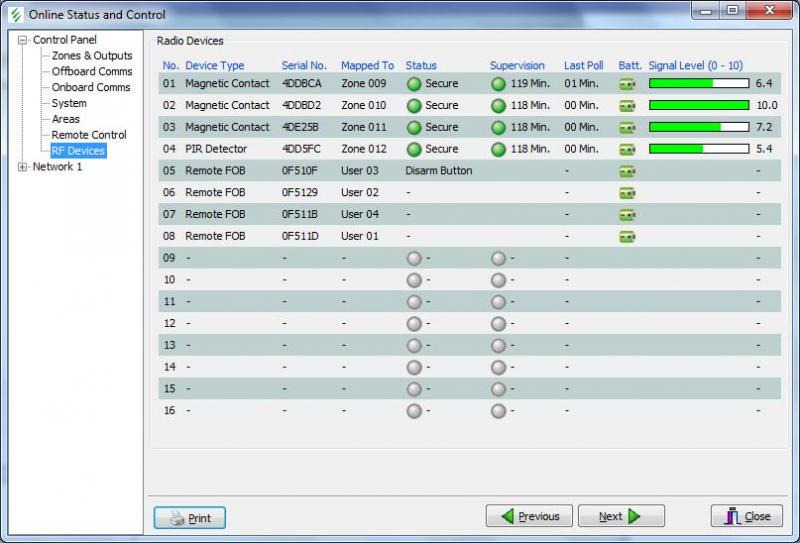Click grey status indicator in row 09
Viewport: 800px width, 543px height.
pos(414,258)
